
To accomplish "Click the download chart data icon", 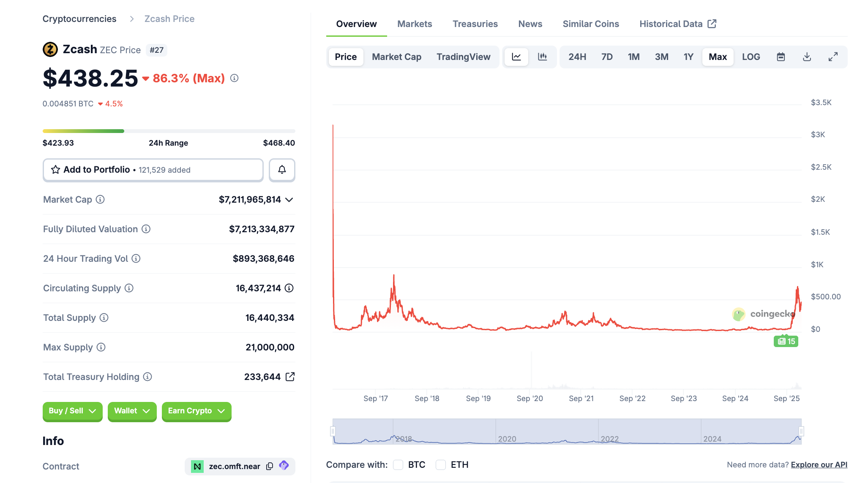I will [807, 57].
